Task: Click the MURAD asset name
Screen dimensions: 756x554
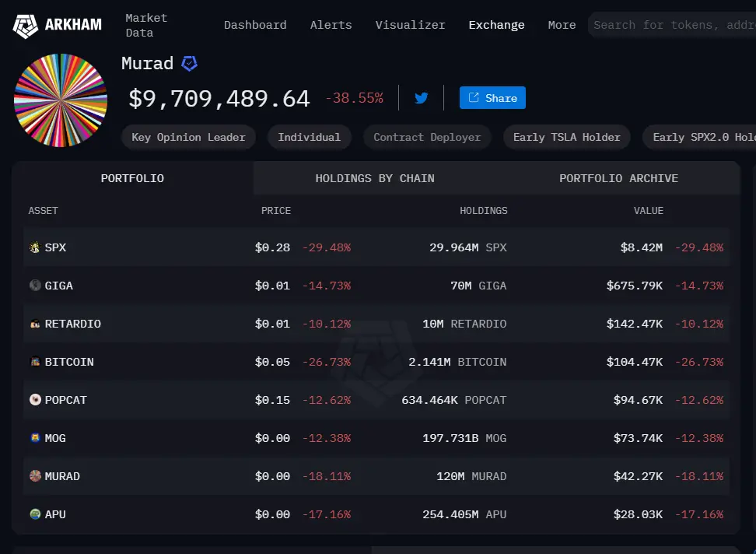Action: coord(62,476)
